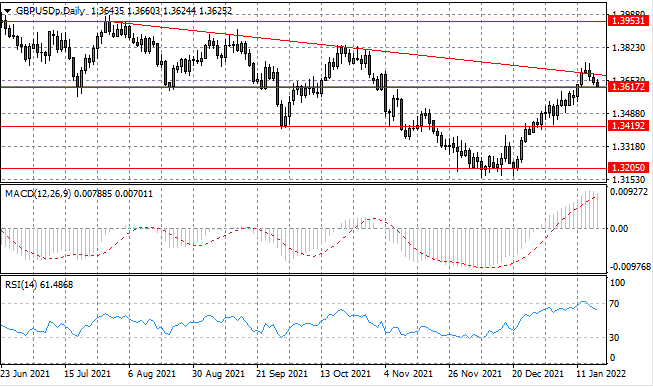
Task: Click the 1.31530 price axis value
Action: (628, 180)
